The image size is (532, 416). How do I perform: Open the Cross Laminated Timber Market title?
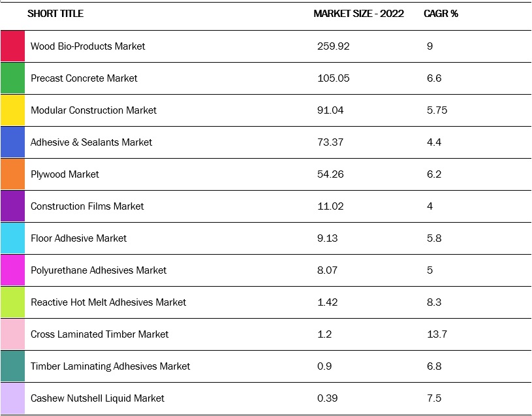point(99,334)
